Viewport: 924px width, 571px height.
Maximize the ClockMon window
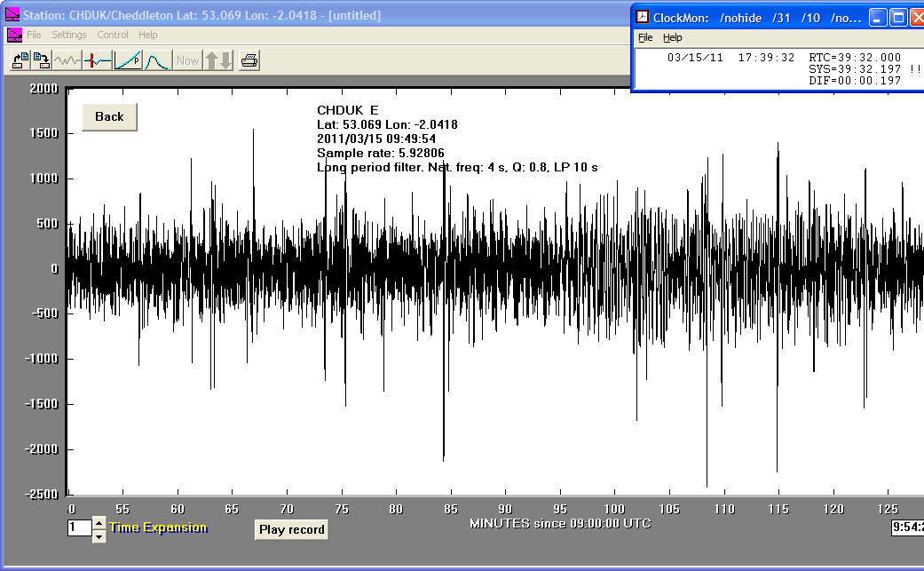898,18
